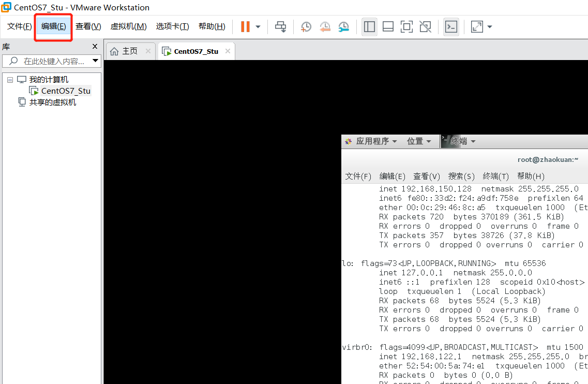Viewport: 588px width, 384px height.
Task: Click the ether 00:0c:29:46:8c:a5 text
Action: (432, 208)
